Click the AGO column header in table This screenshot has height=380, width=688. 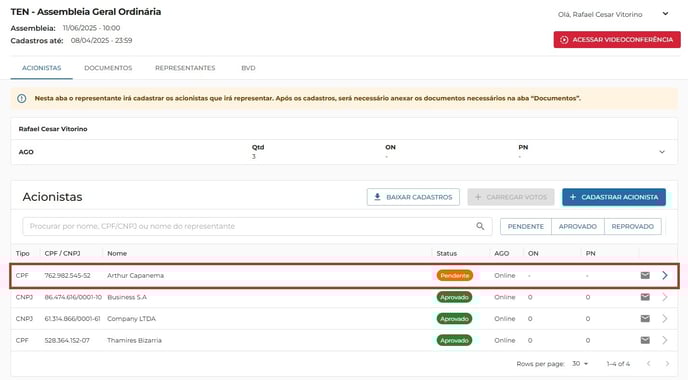(x=502, y=253)
